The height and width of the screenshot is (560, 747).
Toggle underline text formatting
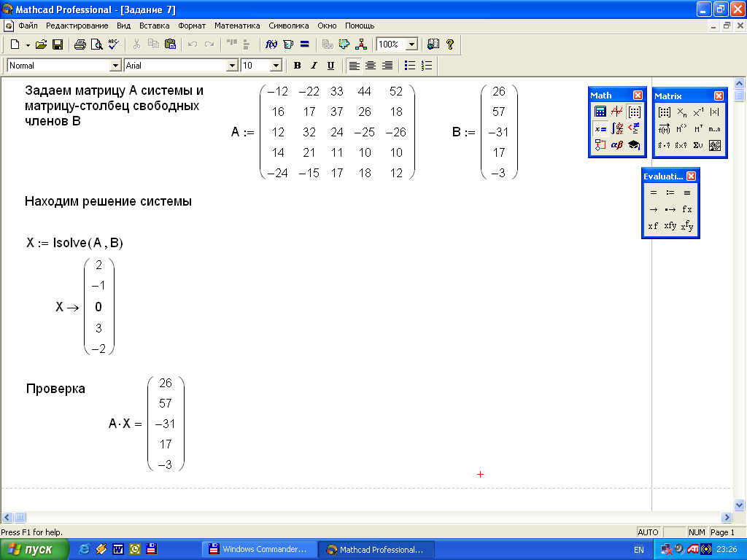pos(330,66)
